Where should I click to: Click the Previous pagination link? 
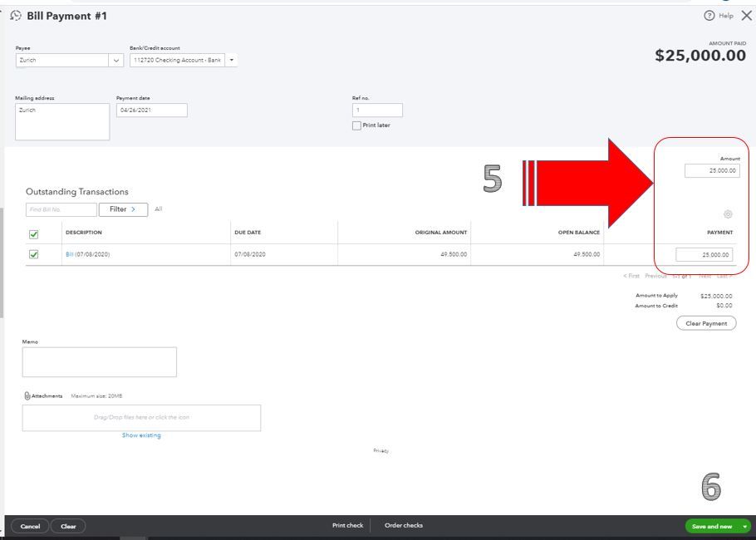[655, 276]
